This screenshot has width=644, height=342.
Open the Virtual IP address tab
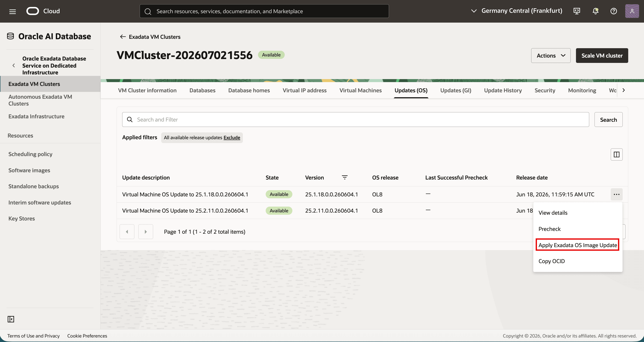tap(305, 90)
